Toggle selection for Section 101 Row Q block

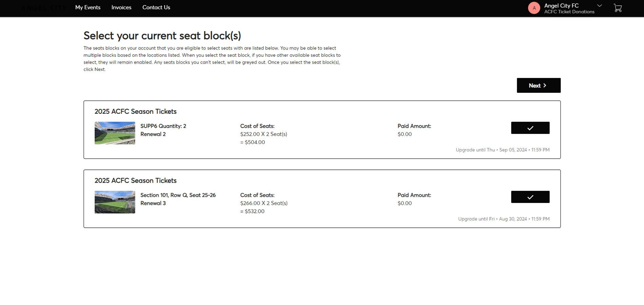click(x=530, y=197)
